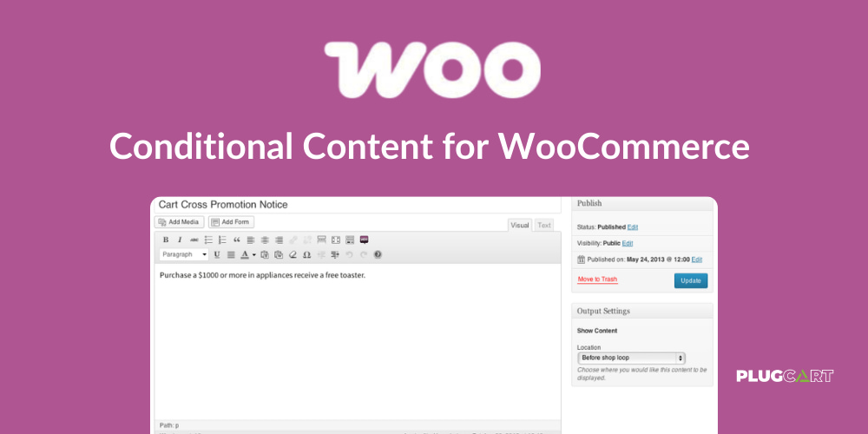
Task: Click the Update button
Action: [x=691, y=280]
